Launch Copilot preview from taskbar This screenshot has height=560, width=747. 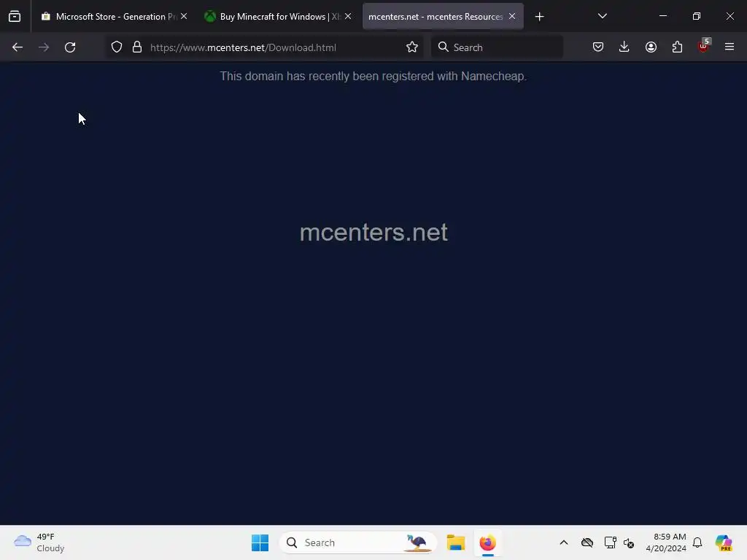pyautogui.click(x=724, y=542)
